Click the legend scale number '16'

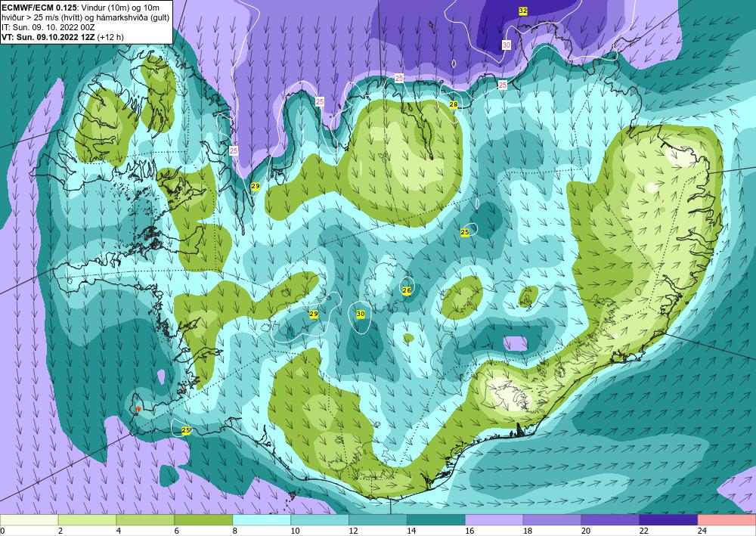coord(469,531)
